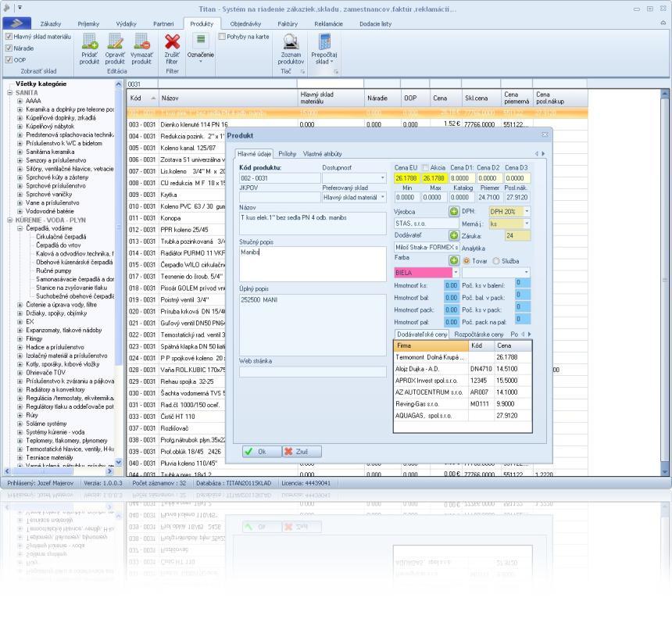Image resolution: width=672 pixels, height=637 pixels.
Task: Confirm the dialog with Ok button
Action: point(262,452)
